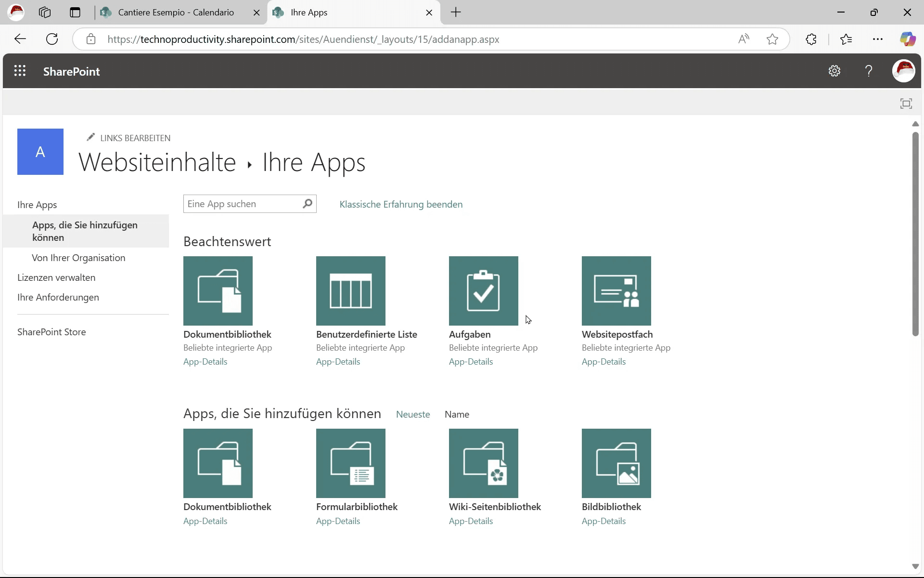Open App-Details under Websitepostfach
Viewport: 924px width, 578px height.
[x=603, y=362]
